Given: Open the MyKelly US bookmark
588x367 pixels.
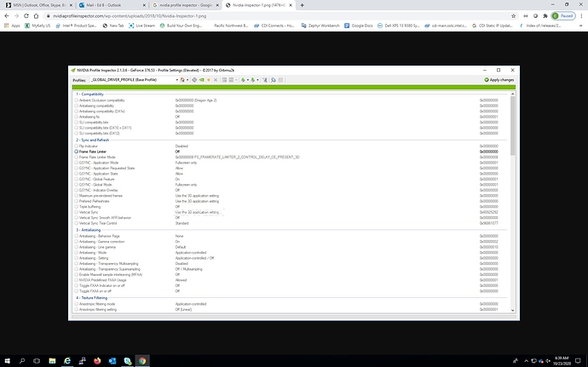Looking at the screenshot, I should 37,26.
